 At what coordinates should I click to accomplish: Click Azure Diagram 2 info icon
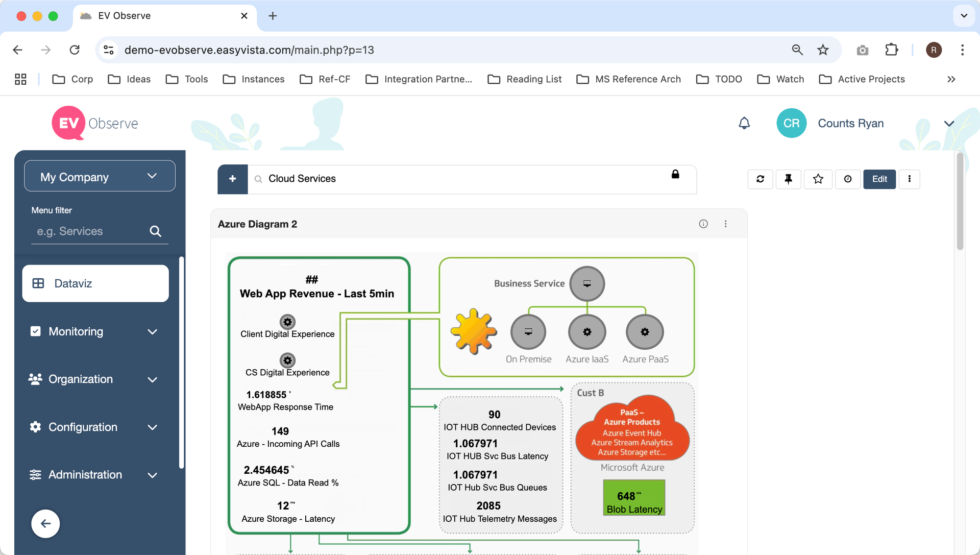(703, 224)
